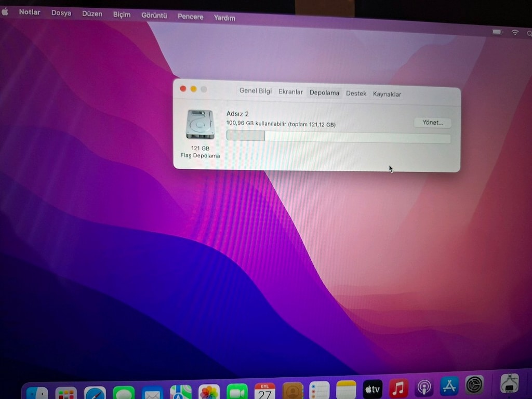The width and height of the screenshot is (532, 399).
Task: Click System Information icon in dock
Action: click(509, 383)
